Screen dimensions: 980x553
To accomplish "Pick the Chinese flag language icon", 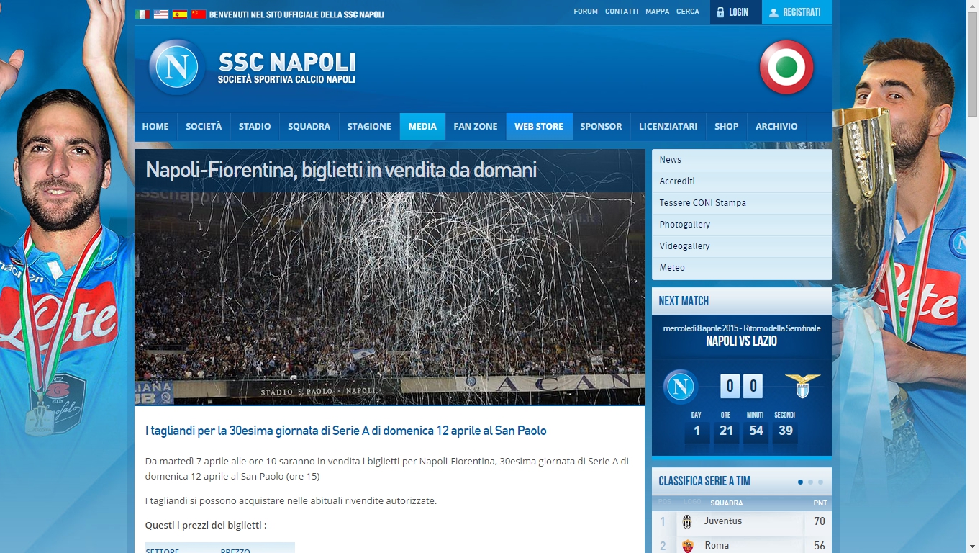I will pyautogui.click(x=199, y=14).
